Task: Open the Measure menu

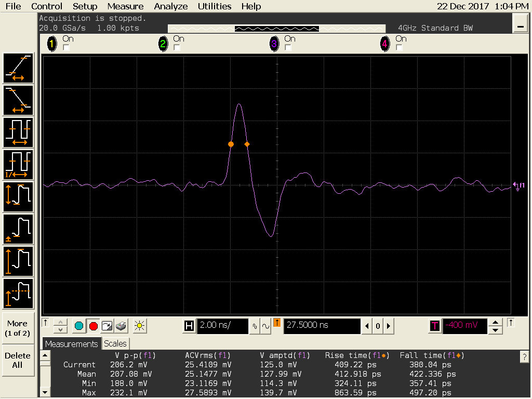Action: (x=125, y=6)
